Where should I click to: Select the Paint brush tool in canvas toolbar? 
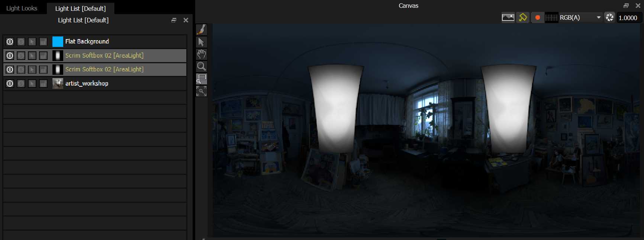(201, 29)
